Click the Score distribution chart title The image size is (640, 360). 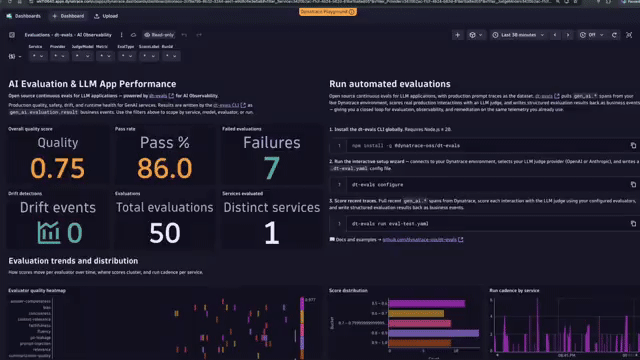pyautogui.click(x=348, y=291)
